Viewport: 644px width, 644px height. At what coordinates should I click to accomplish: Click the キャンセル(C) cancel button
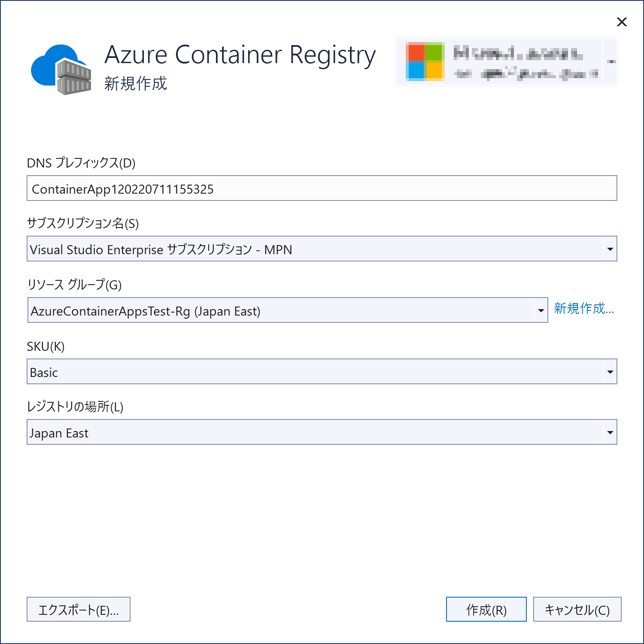[577, 609]
